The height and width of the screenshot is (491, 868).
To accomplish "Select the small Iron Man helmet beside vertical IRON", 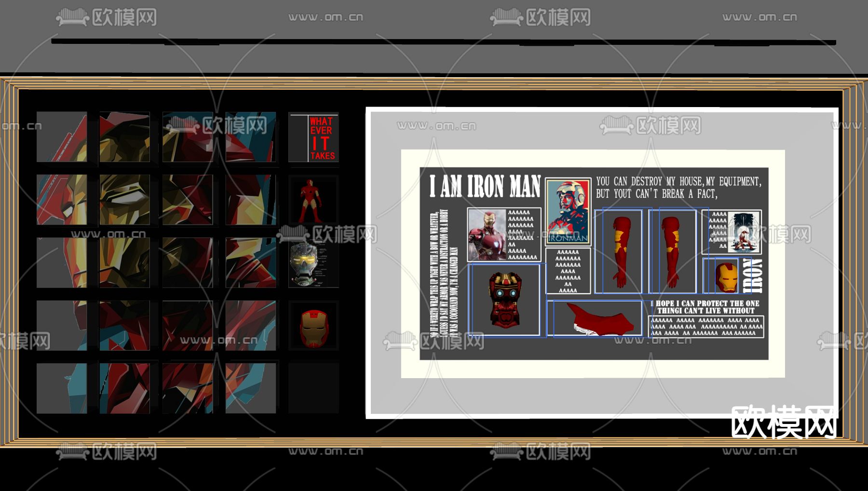I will (726, 277).
